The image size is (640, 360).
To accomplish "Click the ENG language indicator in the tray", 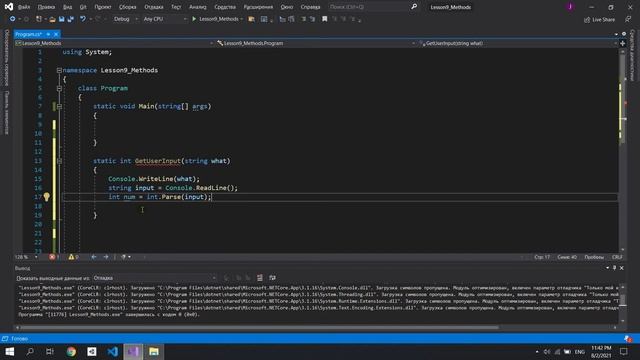I will point(580,351).
